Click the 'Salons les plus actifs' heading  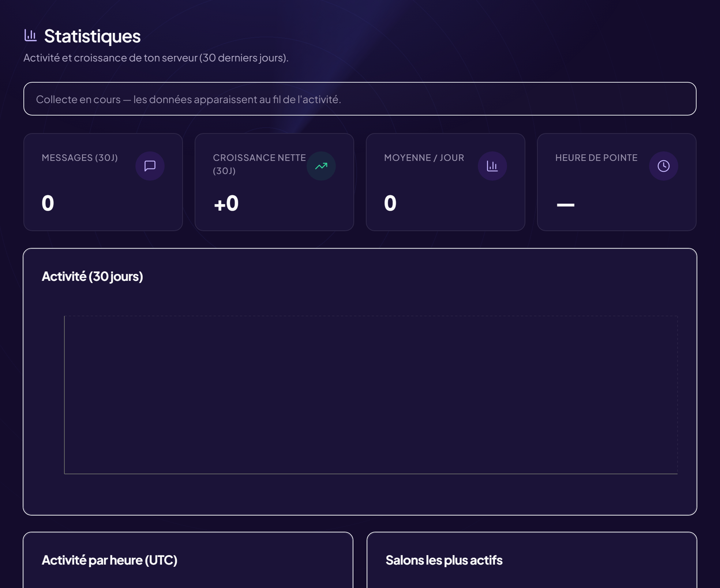point(444,560)
